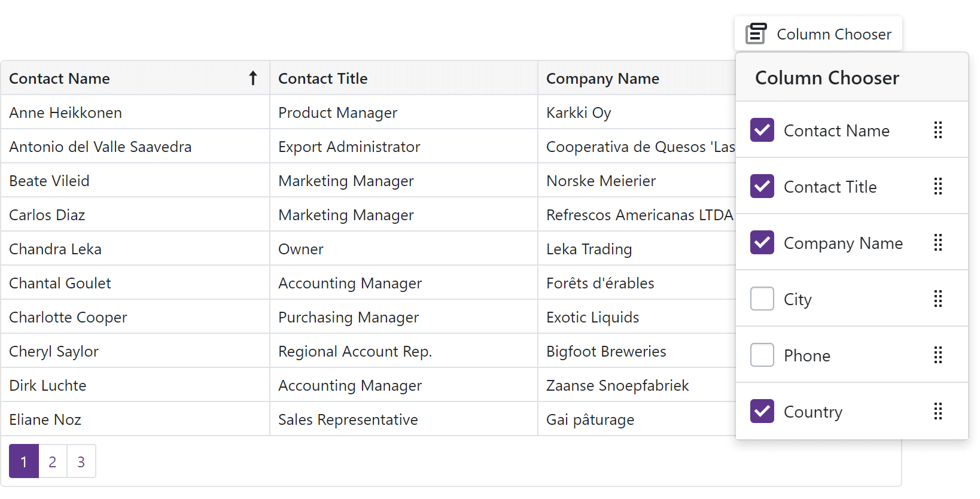Sort by the Contact Title column header
Viewport: 980px width, 499px height.
(x=323, y=78)
